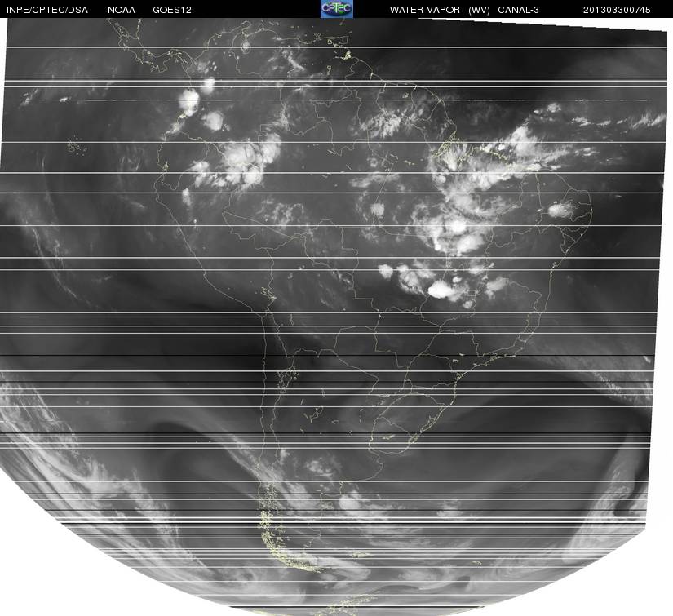Click the INPE/CPTEC/DSA header text
Screen dimensions: 673x616
click(x=47, y=10)
